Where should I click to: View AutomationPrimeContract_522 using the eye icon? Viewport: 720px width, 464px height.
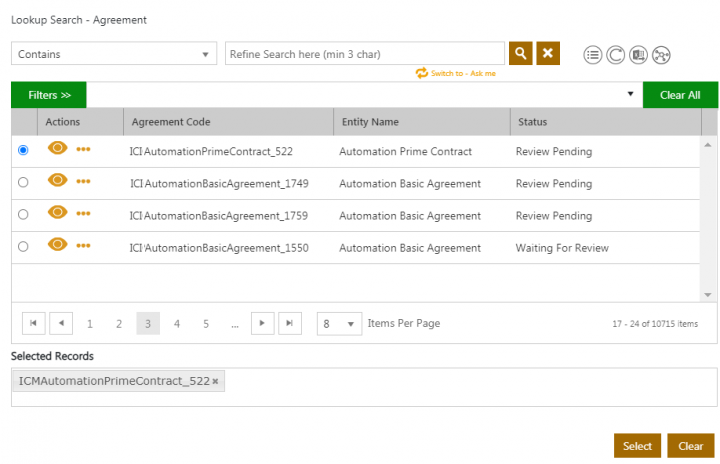pyautogui.click(x=58, y=149)
